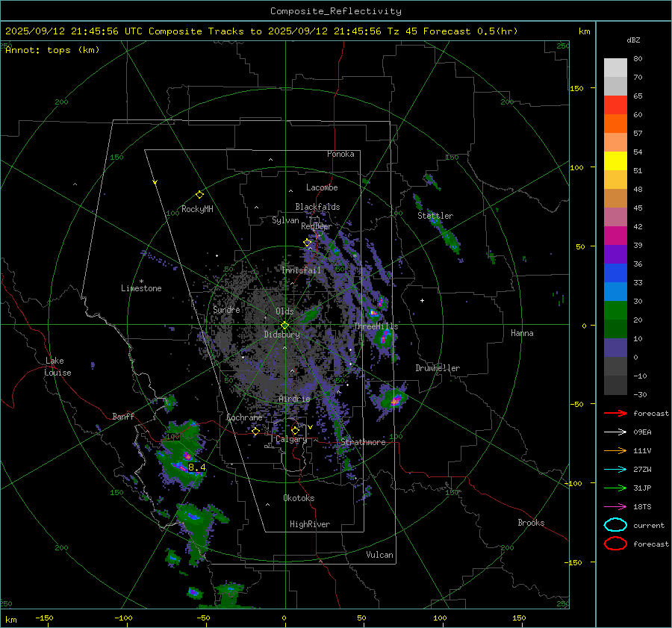Viewport: 672px width, 628px height.
Task: Select the cyan 27ZW arrow icon
Action: click(x=615, y=470)
